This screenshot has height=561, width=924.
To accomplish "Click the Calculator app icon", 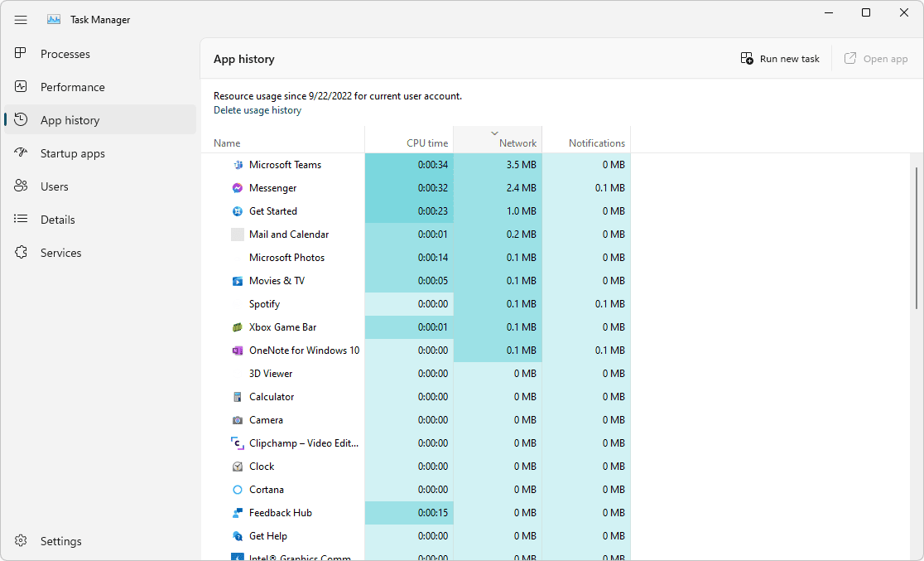I will [238, 396].
